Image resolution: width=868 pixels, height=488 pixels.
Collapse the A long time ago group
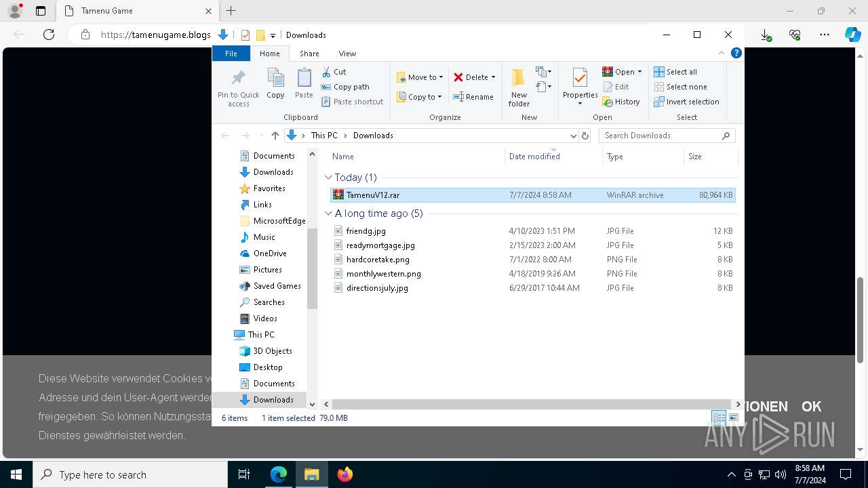coord(329,213)
